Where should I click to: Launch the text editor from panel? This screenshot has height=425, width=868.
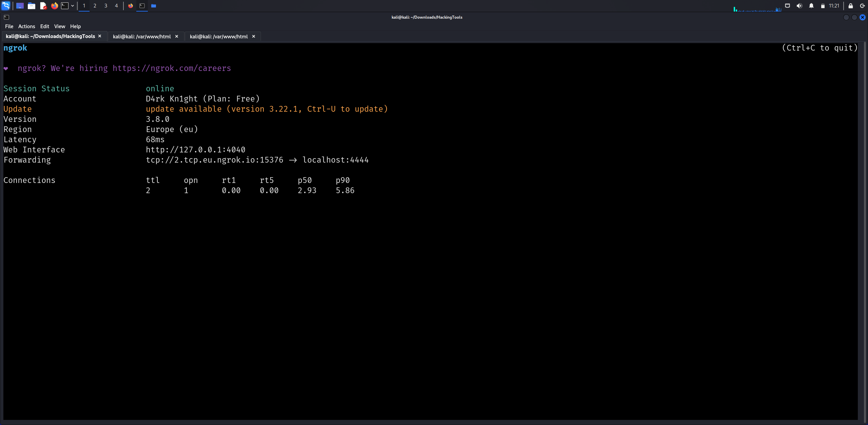point(43,6)
